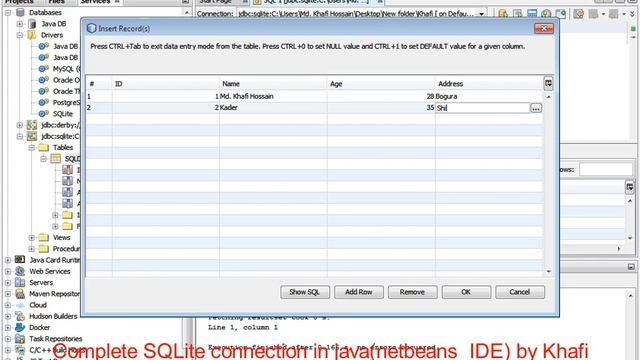Switch to the Projects tab
The width and height of the screenshot is (640, 360).
point(19,2)
